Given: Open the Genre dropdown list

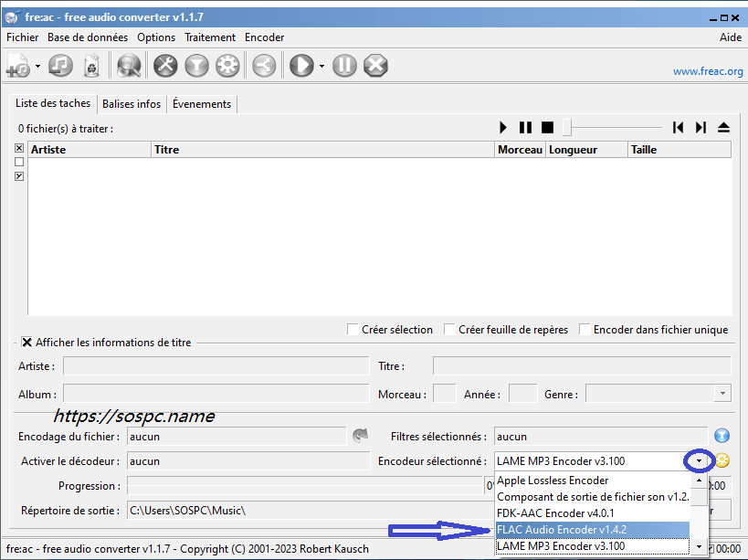Looking at the screenshot, I should pos(722,394).
